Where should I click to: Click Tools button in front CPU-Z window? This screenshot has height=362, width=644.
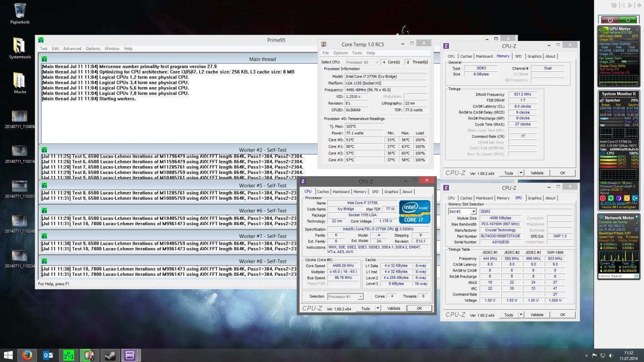pos(366,308)
